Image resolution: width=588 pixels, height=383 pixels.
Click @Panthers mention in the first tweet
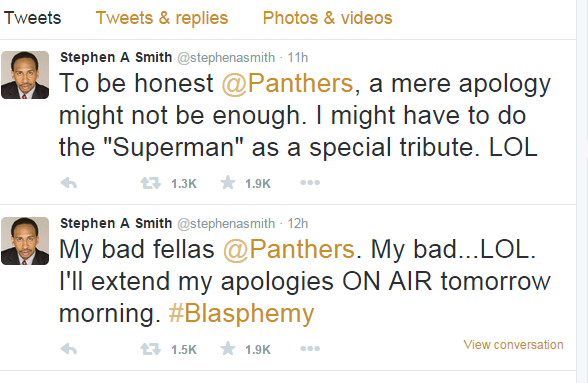point(287,83)
